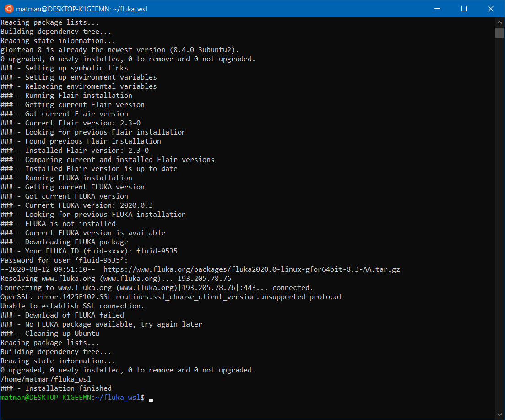Click the scrollbar up arrow
The height and width of the screenshot is (420, 505).
(500, 22)
